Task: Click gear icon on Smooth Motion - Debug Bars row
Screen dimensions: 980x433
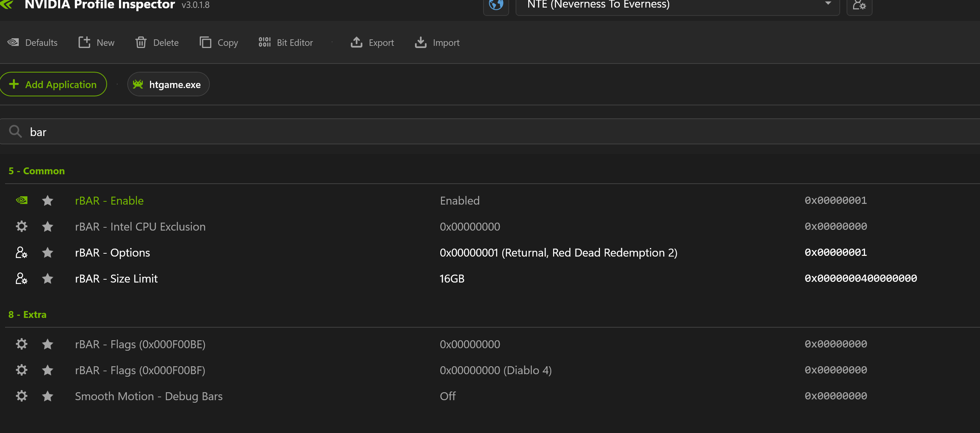Action: 22,396
